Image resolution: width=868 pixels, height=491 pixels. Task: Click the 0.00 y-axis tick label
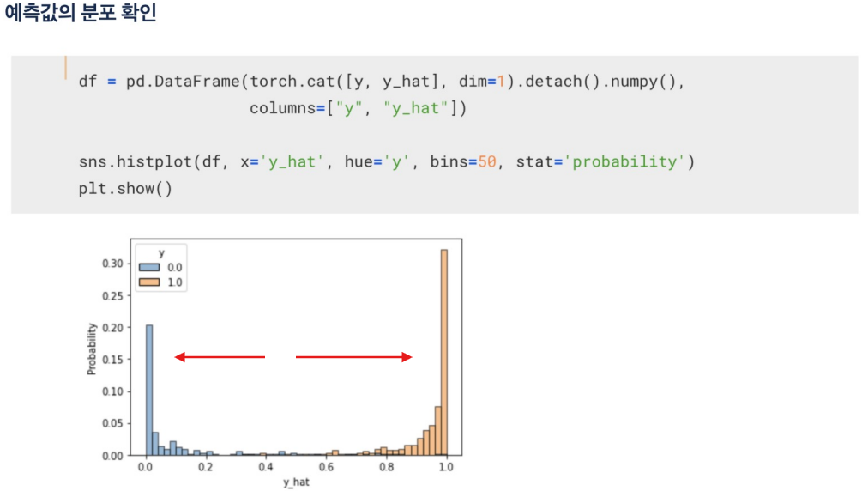[x=112, y=456]
